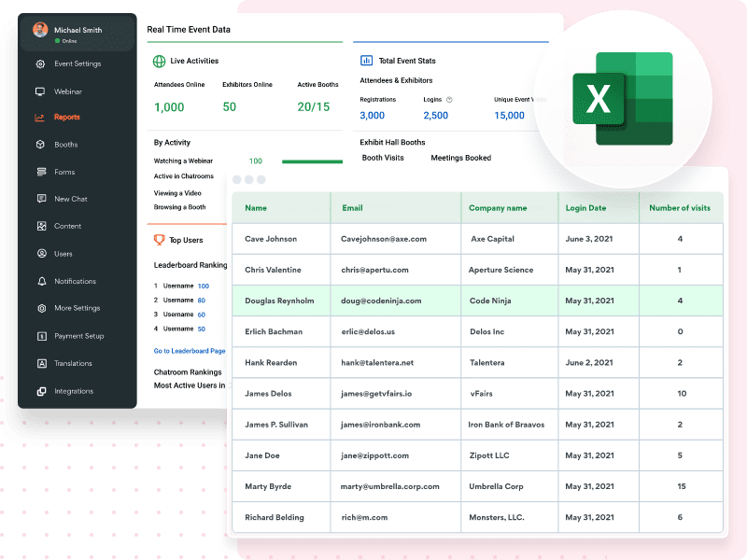Click the James Delos name cell
Viewport: 747px width, 560px height.
281,394
